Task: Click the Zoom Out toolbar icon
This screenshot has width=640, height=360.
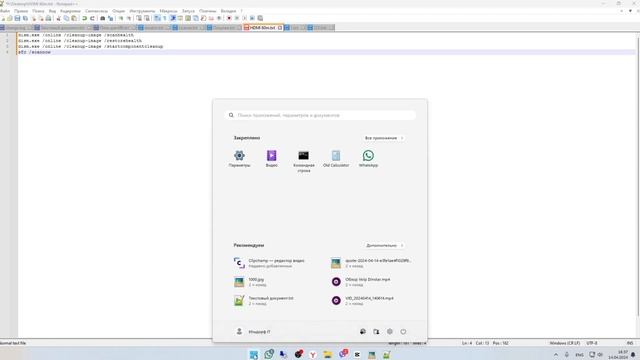Action: [x=129, y=18]
